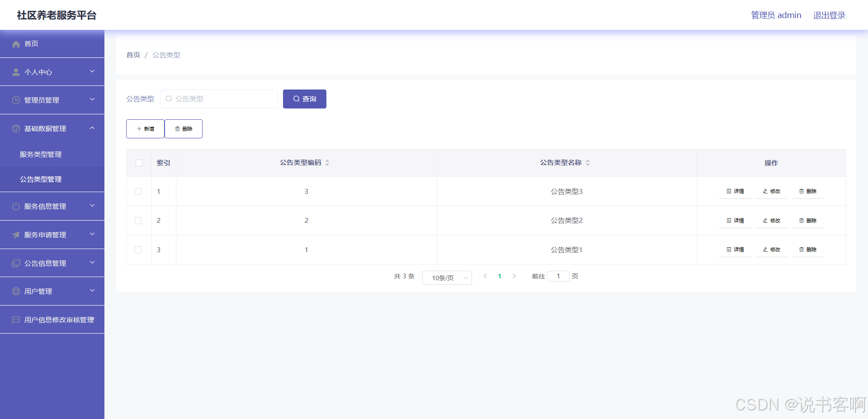Image resolution: width=868 pixels, height=419 pixels.
Task: Click the magnifier icon inside search box
Action: click(169, 99)
